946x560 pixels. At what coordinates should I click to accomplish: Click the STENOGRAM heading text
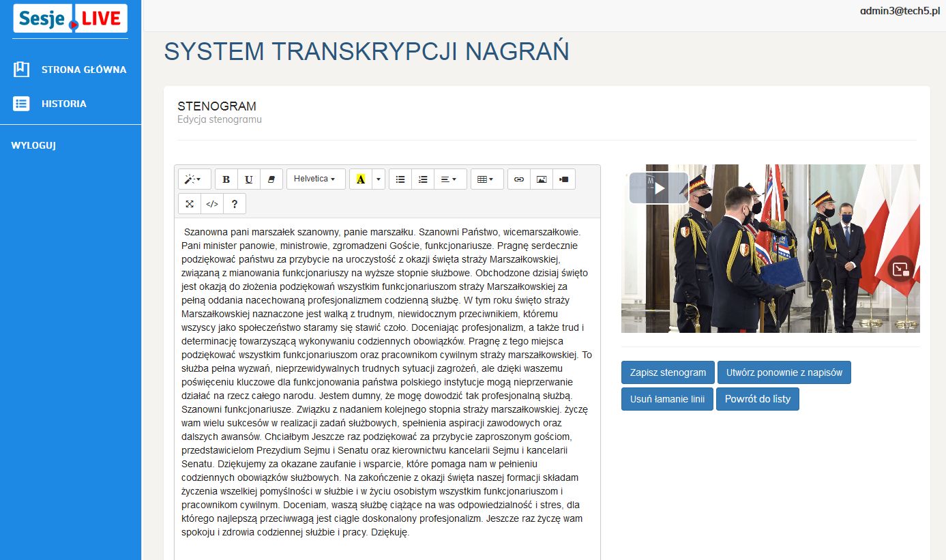click(x=217, y=106)
